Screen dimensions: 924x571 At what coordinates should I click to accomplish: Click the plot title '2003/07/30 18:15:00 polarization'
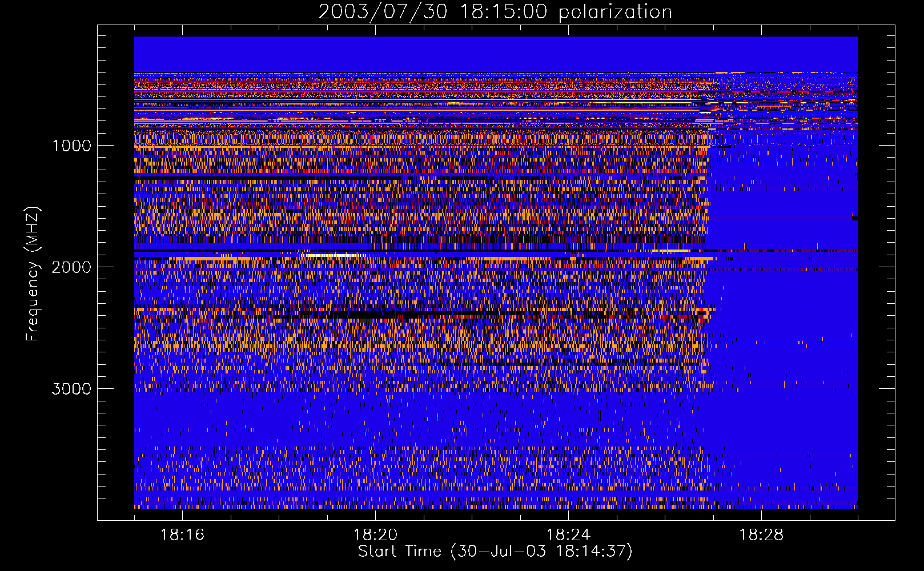495,12
